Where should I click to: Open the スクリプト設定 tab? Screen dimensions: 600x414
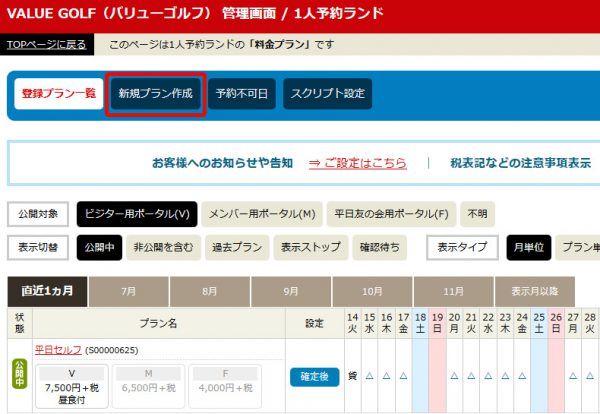pos(328,94)
